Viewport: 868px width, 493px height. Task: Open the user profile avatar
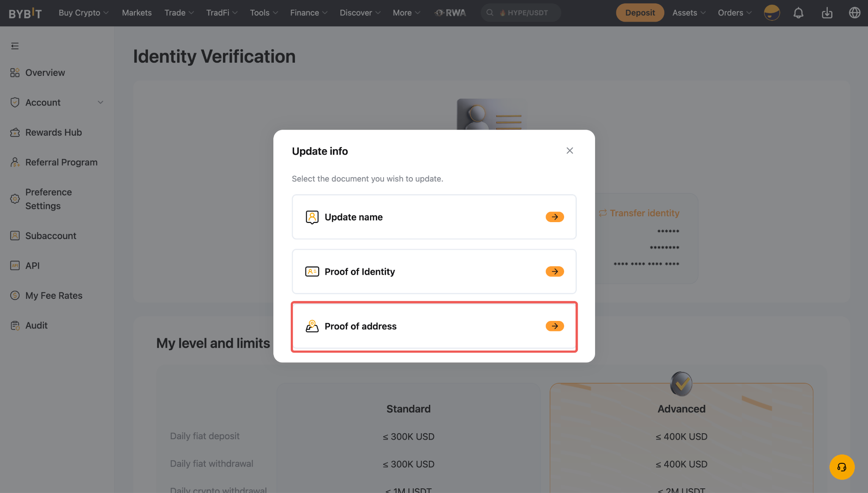772,13
